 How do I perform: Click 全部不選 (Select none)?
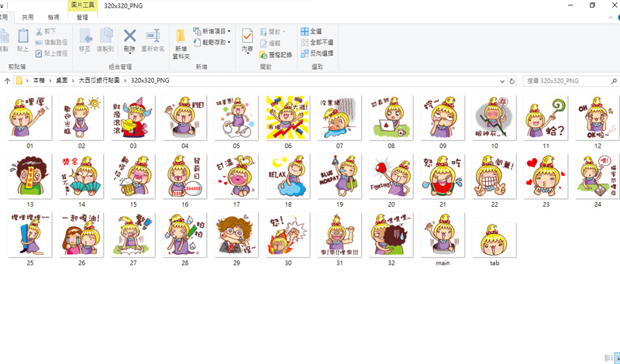click(x=317, y=43)
